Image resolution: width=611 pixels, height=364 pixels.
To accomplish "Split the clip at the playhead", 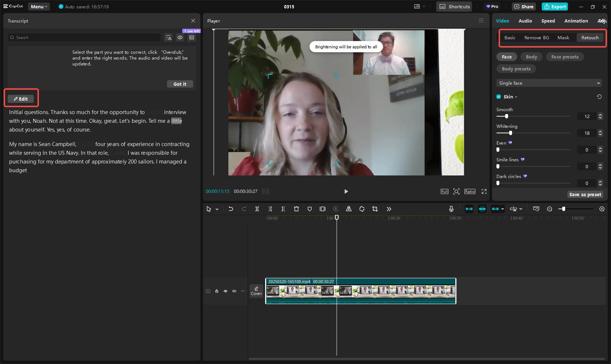I will coord(257,209).
